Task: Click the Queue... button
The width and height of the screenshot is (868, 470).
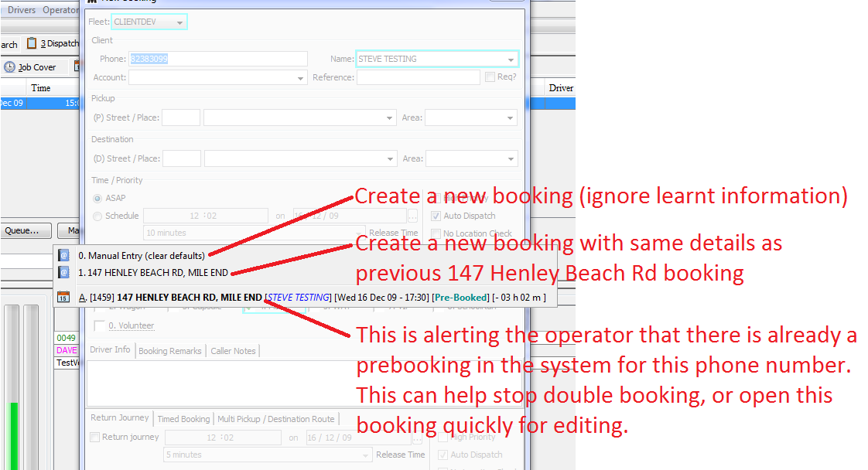Action: click(x=26, y=230)
